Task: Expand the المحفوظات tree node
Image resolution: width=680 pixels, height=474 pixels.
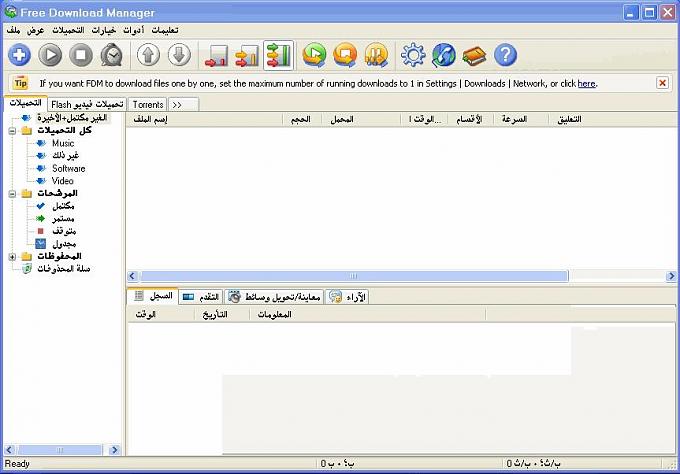Action: tap(12, 257)
